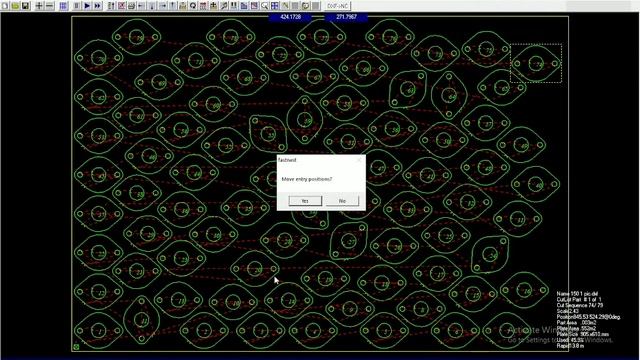This screenshot has height=360, width=640.
Task: Zoom in with the plus icon
Action: tap(39, 6)
